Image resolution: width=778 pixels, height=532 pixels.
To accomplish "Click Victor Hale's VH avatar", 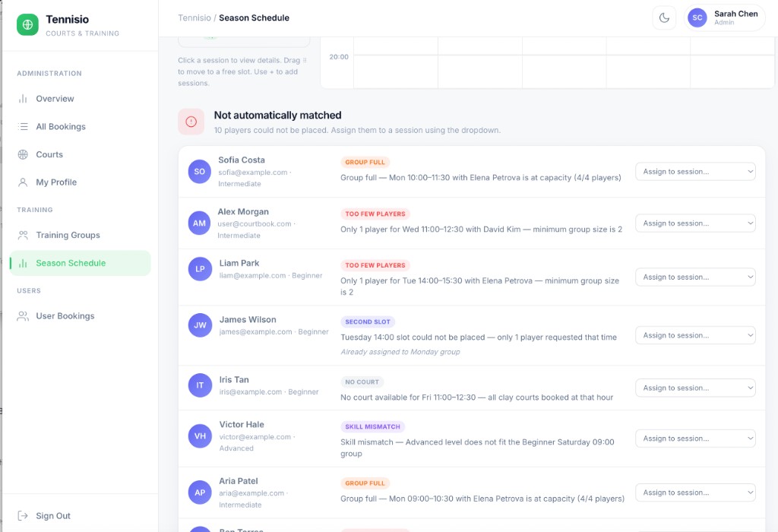I will pyautogui.click(x=200, y=436).
